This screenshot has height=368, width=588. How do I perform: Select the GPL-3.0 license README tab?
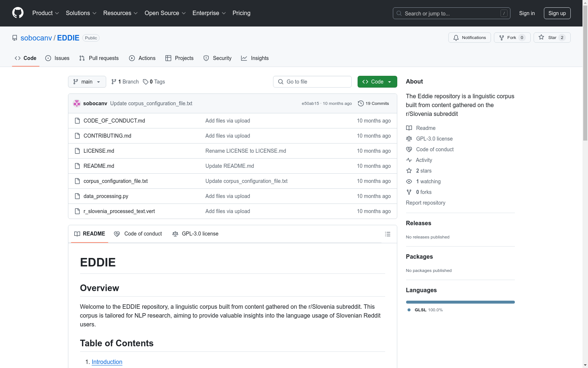tap(196, 234)
